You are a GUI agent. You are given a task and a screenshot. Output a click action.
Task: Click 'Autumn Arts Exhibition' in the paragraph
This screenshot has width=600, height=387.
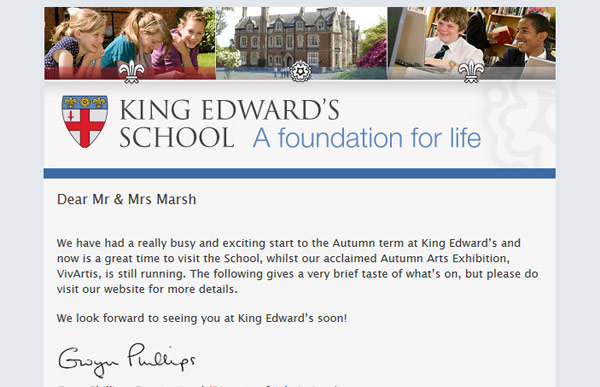point(444,259)
